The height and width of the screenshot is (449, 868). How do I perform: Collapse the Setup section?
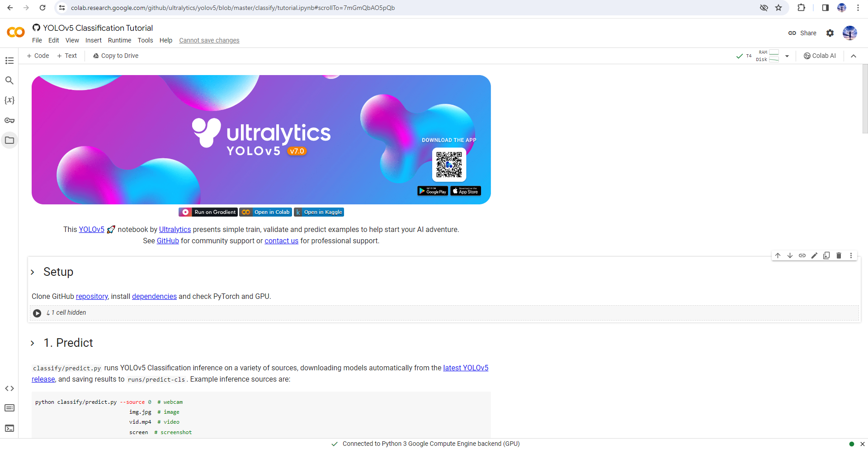pos(33,272)
